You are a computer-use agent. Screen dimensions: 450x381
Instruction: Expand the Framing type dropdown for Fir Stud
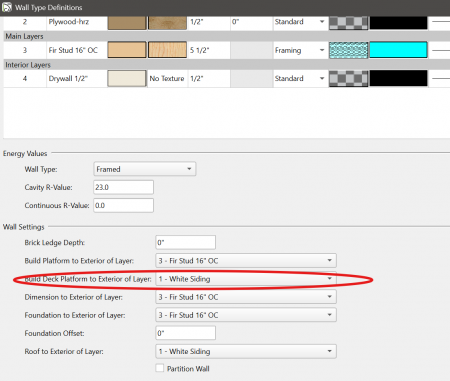point(300,50)
